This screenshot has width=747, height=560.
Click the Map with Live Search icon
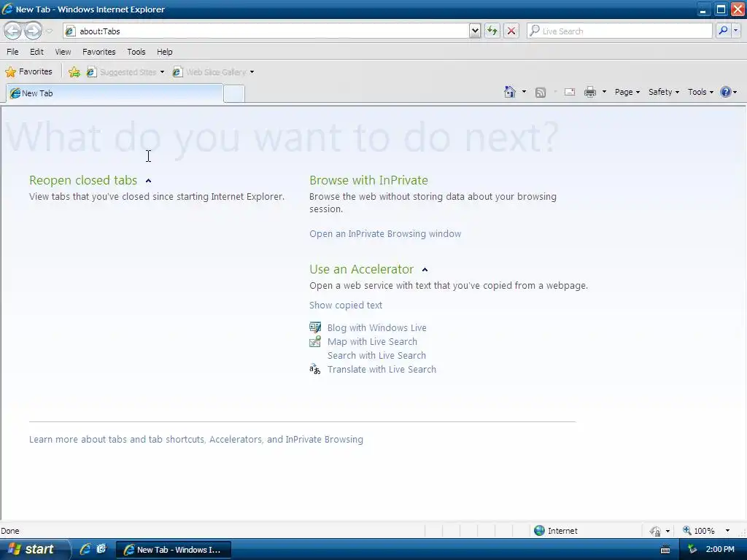(315, 341)
